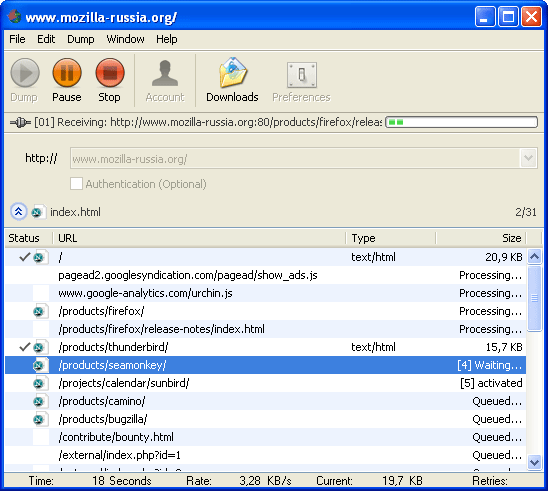Click the checkmark on the / row

pyautogui.click(x=24, y=257)
